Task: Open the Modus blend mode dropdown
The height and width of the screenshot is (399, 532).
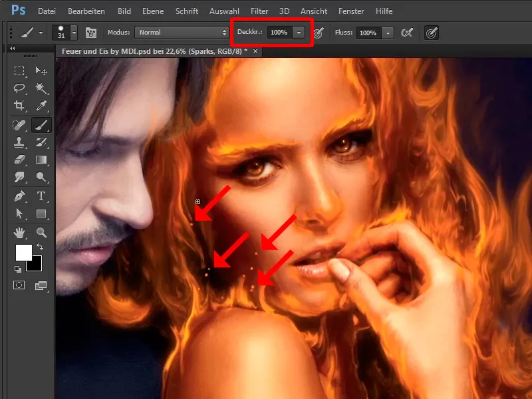Action: [x=182, y=33]
